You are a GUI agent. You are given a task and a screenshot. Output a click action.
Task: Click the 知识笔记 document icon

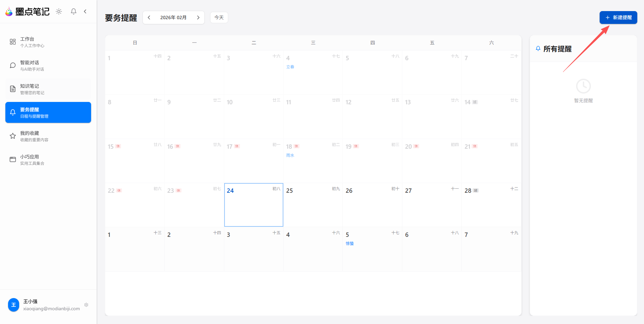[x=13, y=89]
